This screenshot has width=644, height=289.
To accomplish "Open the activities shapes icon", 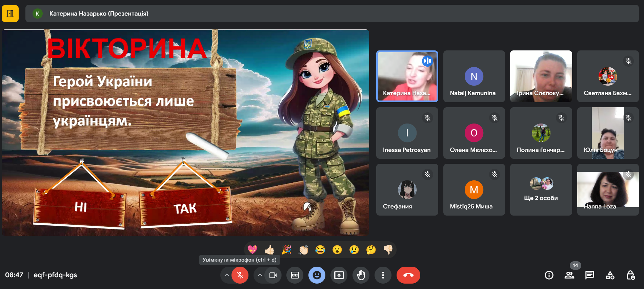I will coord(610,275).
